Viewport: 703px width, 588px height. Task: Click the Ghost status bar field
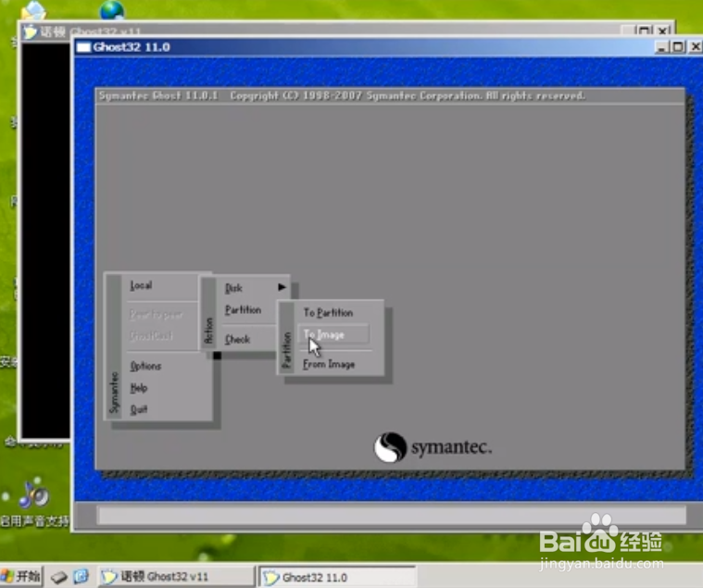(392, 516)
